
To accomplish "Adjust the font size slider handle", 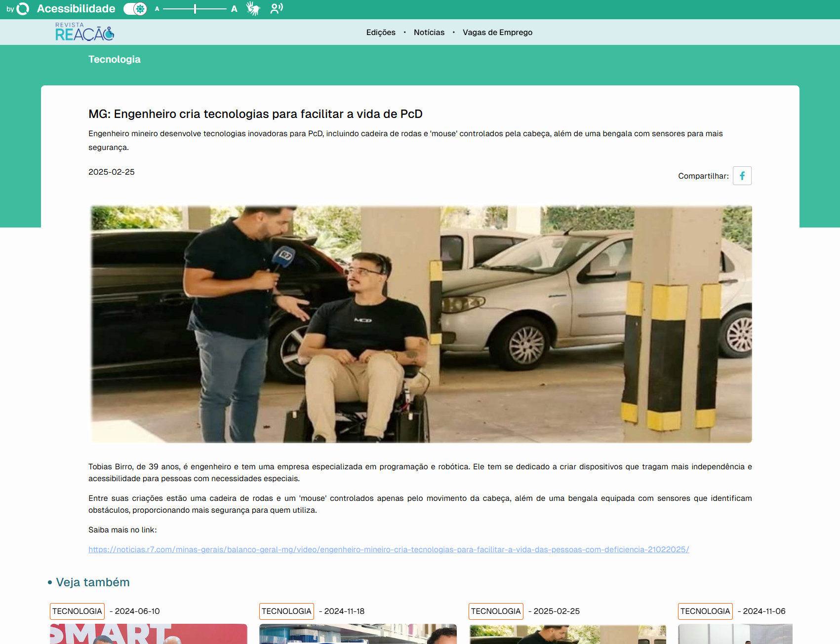I will coord(195,8).
